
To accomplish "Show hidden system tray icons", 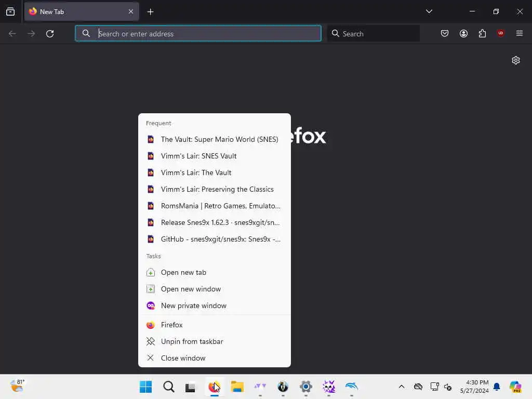I will (402, 387).
